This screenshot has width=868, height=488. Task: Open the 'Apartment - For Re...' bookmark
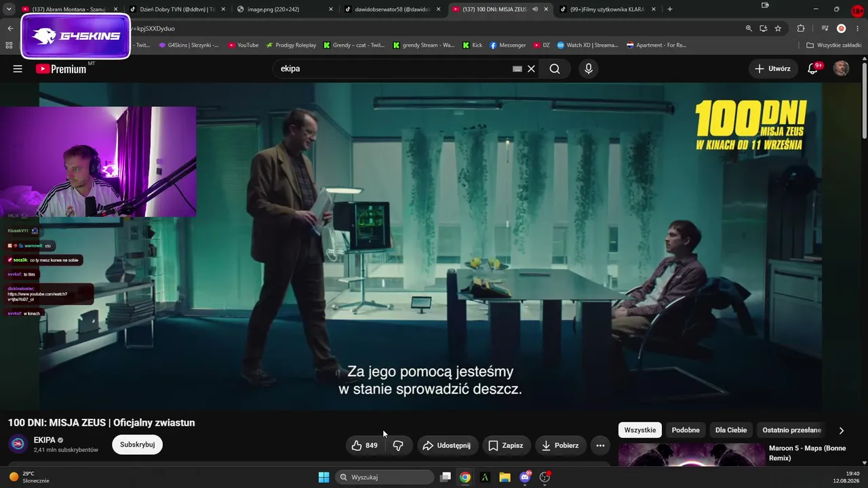pos(656,45)
